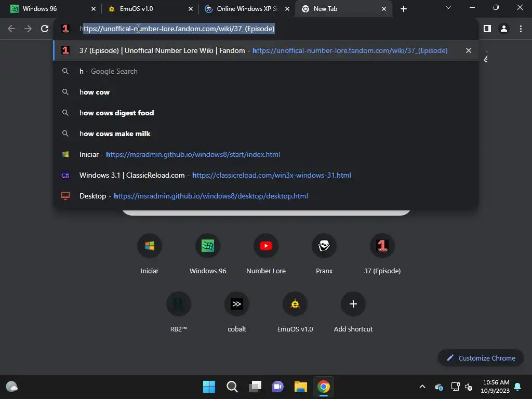Open the Windows Start menu

click(209, 387)
